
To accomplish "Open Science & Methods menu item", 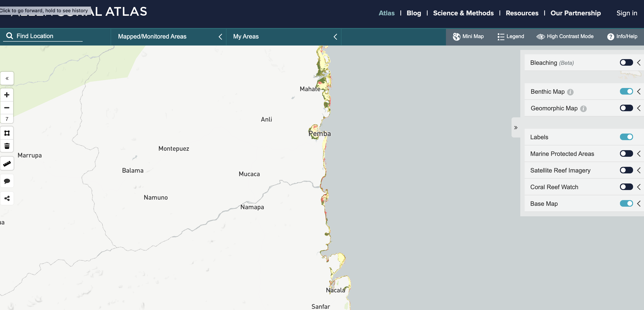I will [463, 13].
